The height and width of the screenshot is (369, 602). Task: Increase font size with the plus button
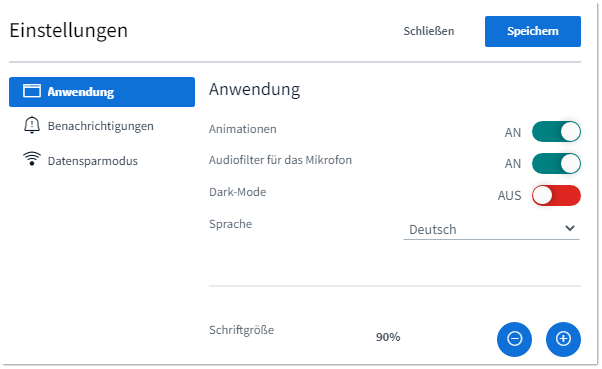[x=563, y=339]
